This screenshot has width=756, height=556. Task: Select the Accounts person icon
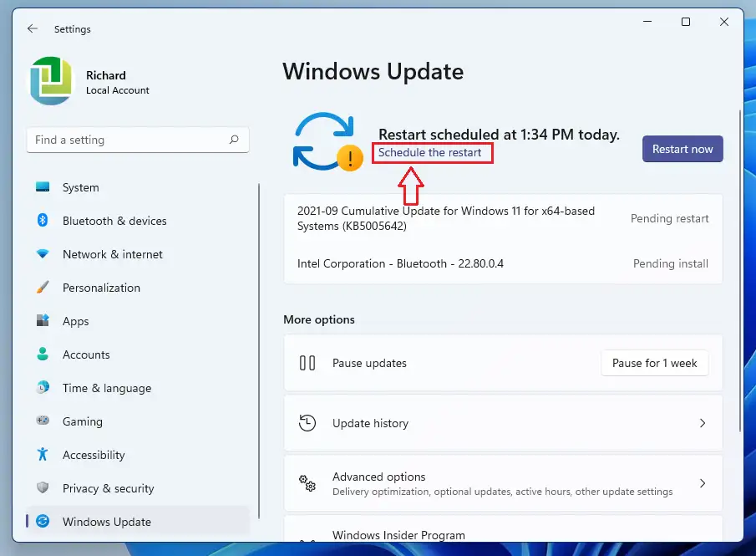pyautogui.click(x=43, y=354)
